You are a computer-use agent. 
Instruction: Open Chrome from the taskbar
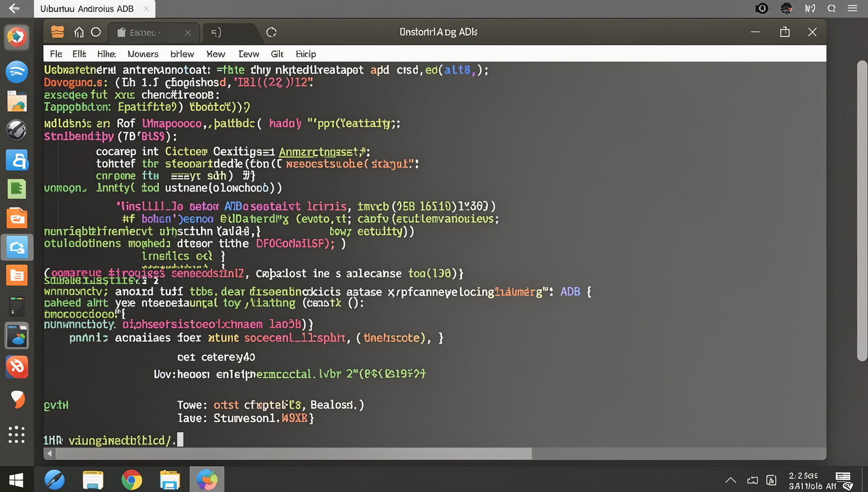click(131, 480)
